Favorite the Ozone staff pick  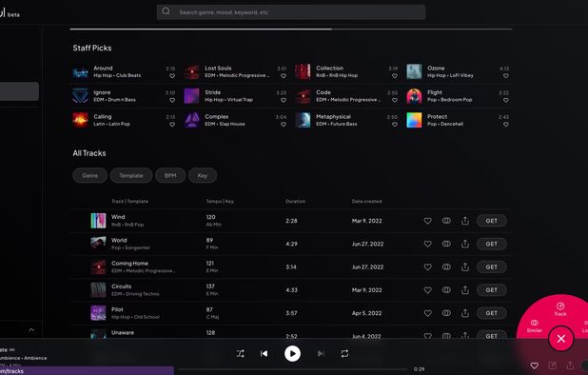tap(506, 76)
